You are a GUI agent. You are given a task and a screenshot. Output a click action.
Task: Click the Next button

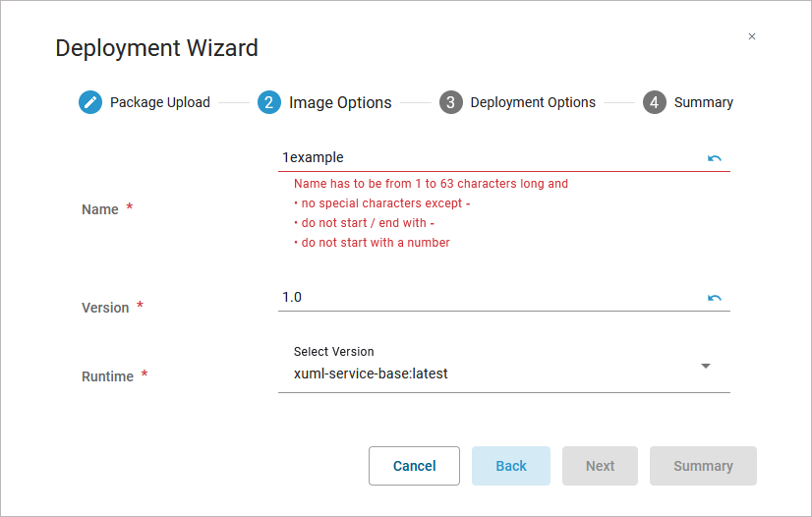pyautogui.click(x=600, y=466)
